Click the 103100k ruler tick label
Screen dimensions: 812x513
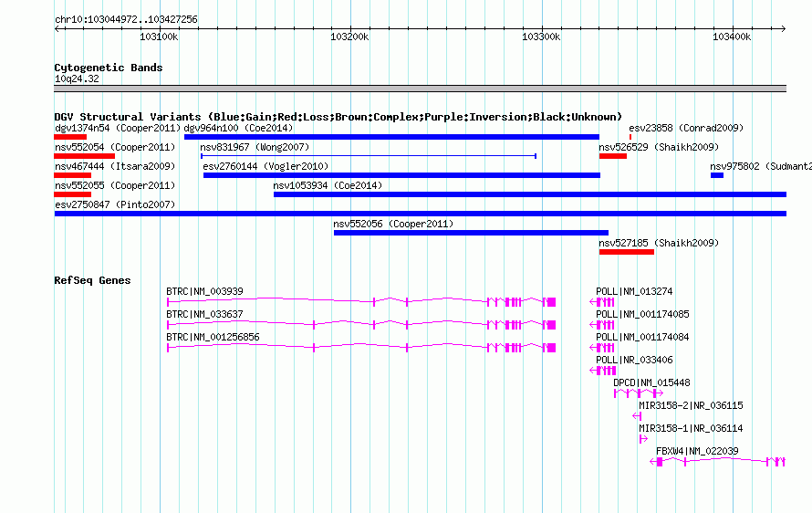(159, 37)
